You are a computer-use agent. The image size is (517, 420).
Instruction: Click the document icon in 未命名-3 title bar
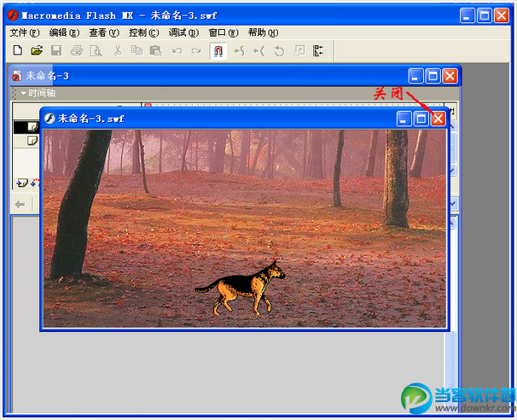[x=16, y=76]
